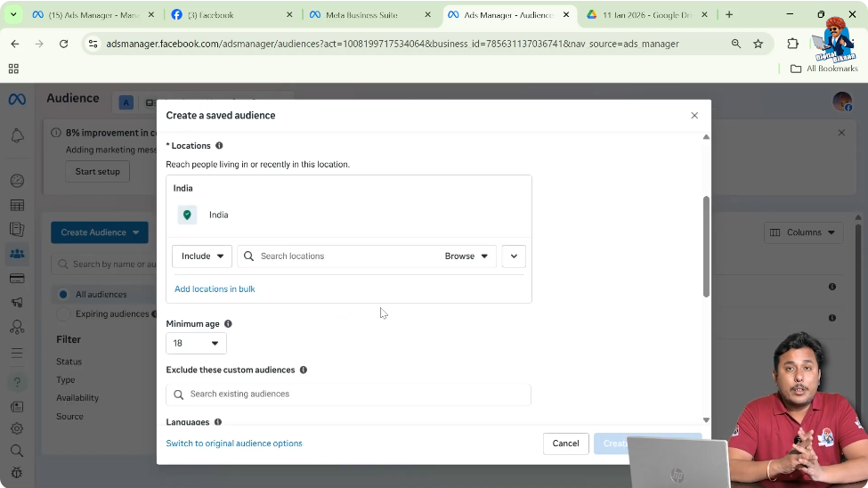Switch to the Google Drive tab
Screen dimensions: 868x488
point(646,15)
